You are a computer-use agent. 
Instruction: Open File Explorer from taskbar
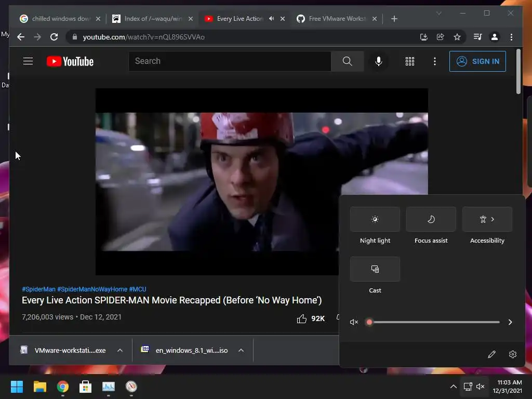[x=39, y=387]
